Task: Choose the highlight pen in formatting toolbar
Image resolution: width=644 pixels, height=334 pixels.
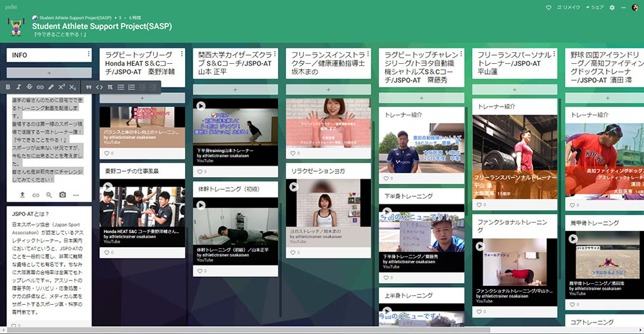Action: point(51,87)
